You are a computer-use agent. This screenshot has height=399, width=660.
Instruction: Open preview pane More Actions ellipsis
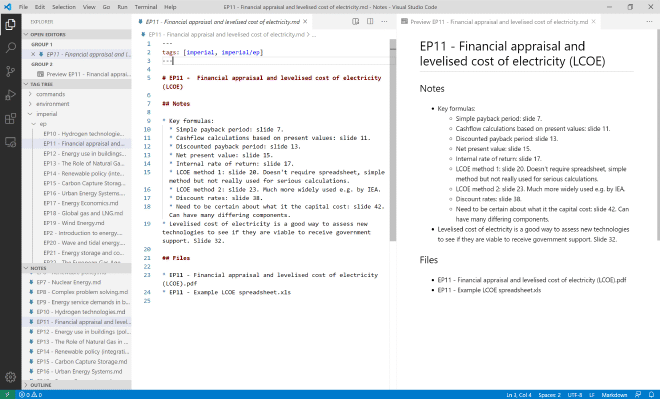point(649,21)
